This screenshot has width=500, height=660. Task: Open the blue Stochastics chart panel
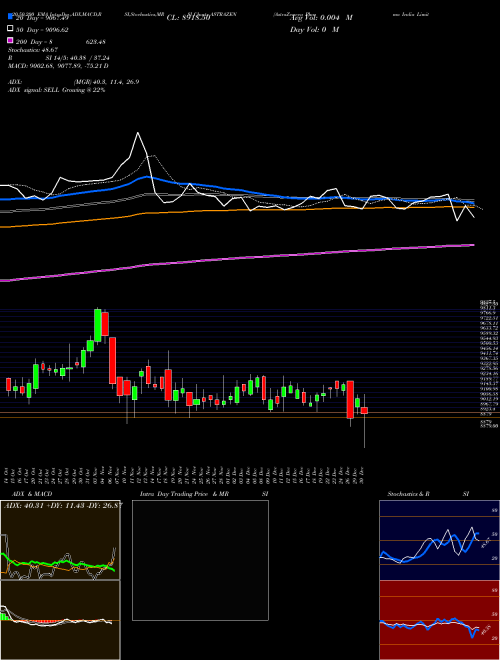[439, 540]
